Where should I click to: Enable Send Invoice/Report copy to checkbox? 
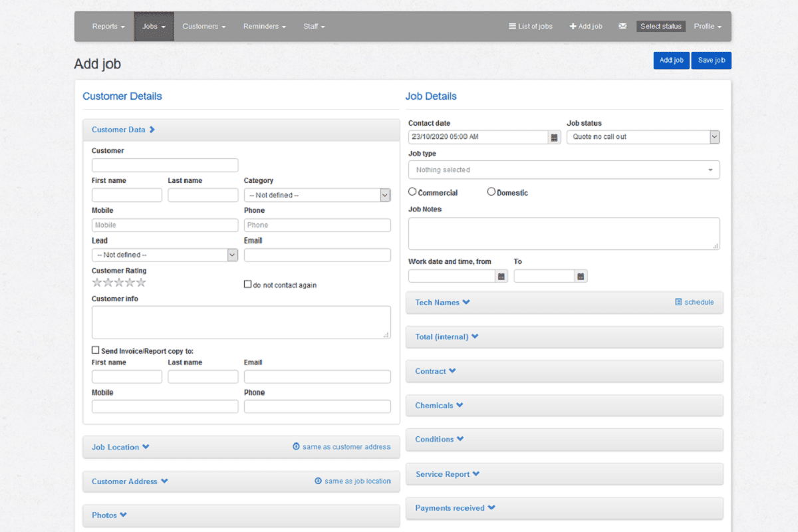[x=95, y=350]
